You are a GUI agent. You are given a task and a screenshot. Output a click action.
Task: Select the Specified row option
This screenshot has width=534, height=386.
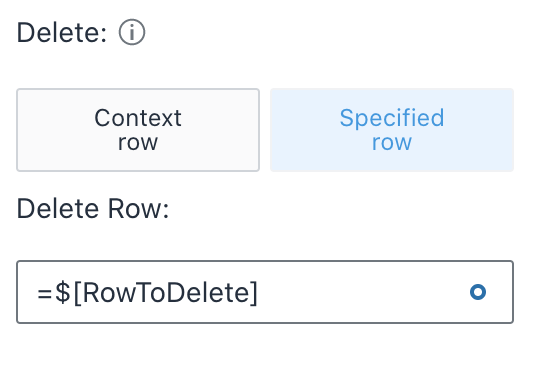point(392,130)
